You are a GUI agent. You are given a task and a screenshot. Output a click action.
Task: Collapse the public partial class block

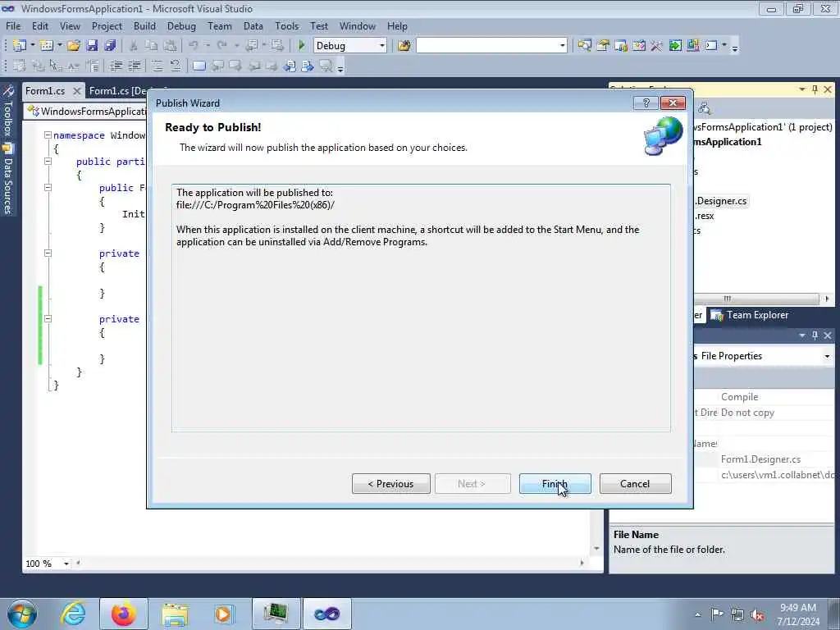[48, 162]
